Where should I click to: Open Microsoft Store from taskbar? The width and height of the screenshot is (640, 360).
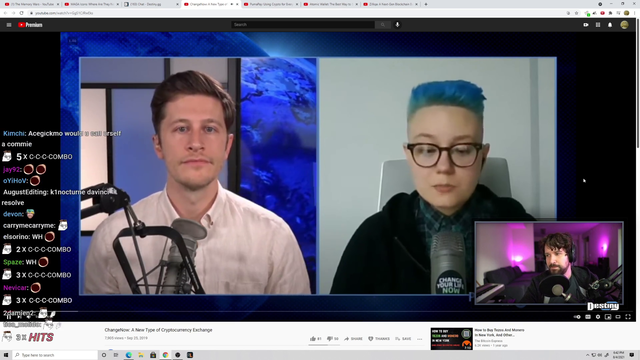tap(153, 355)
